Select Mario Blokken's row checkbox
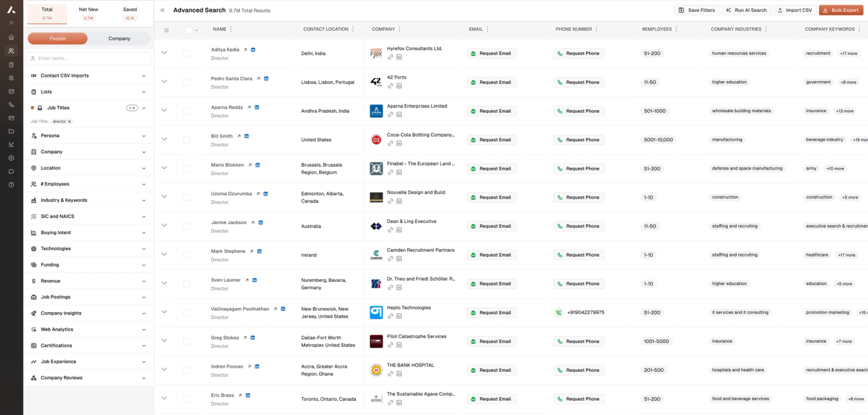 (187, 168)
